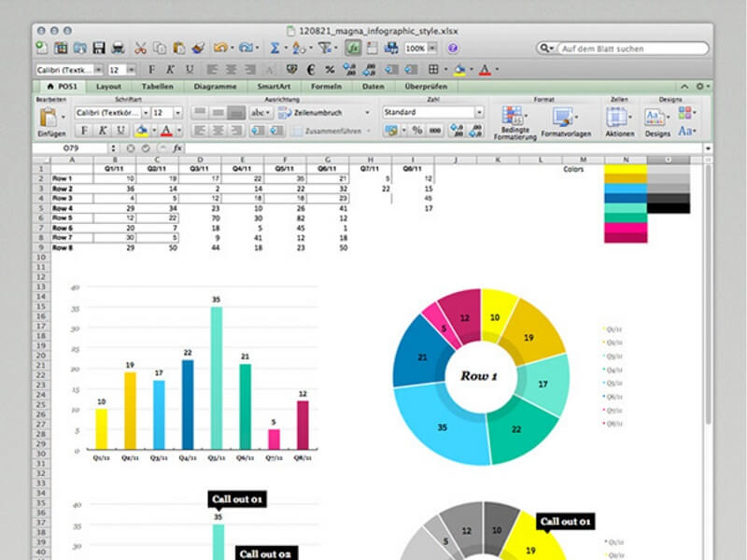Open the ribbon font size dropdown under Schriftart

[x=177, y=113]
